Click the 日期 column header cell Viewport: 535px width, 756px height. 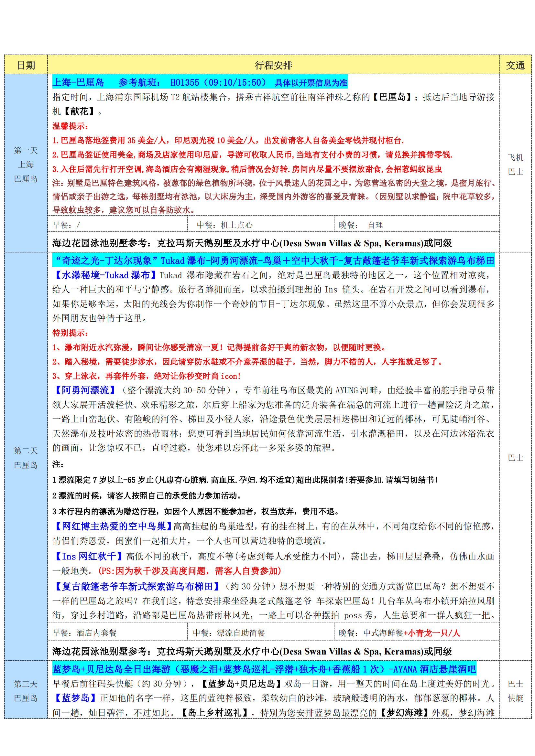click(26, 65)
